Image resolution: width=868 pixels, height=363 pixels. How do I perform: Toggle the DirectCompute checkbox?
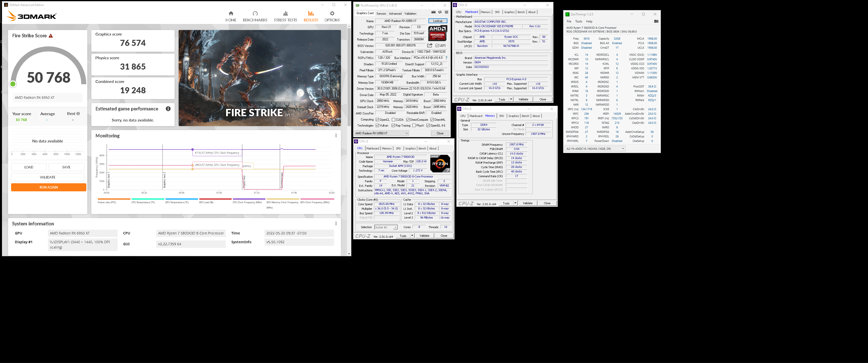coord(408,119)
